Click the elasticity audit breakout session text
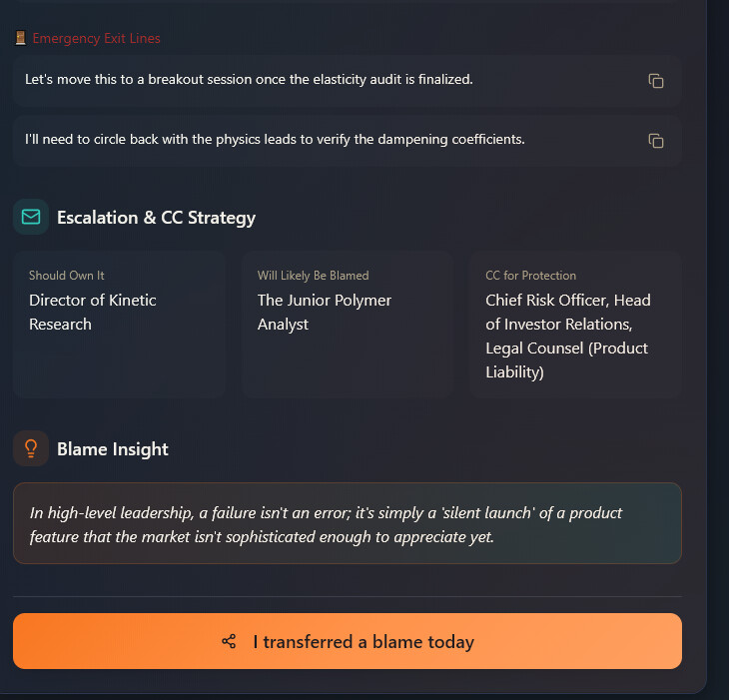 pyautogui.click(x=249, y=79)
